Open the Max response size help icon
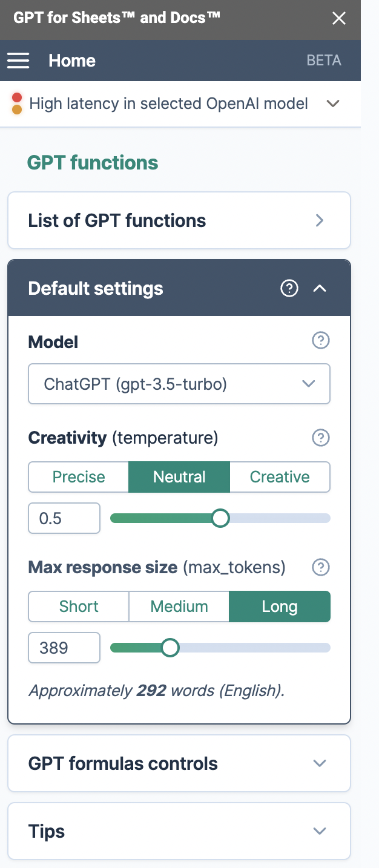The width and height of the screenshot is (379, 868). [x=320, y=567]
